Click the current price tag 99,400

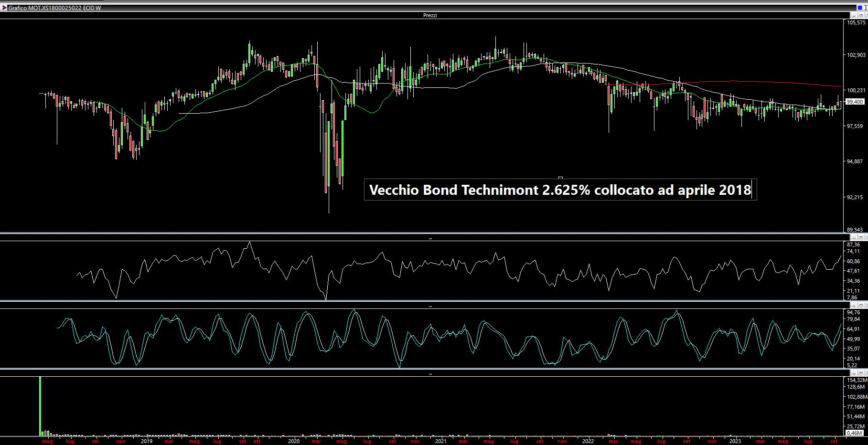[855, 102]
